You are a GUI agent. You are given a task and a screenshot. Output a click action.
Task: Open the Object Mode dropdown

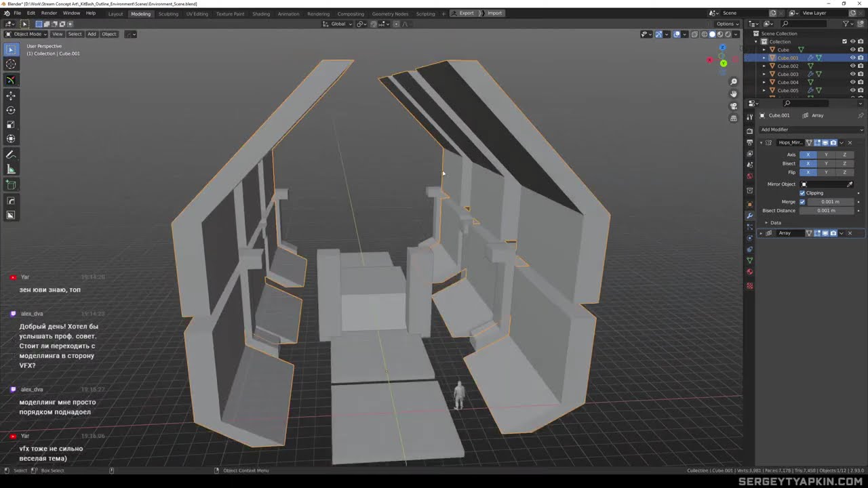tap(26, 34)
